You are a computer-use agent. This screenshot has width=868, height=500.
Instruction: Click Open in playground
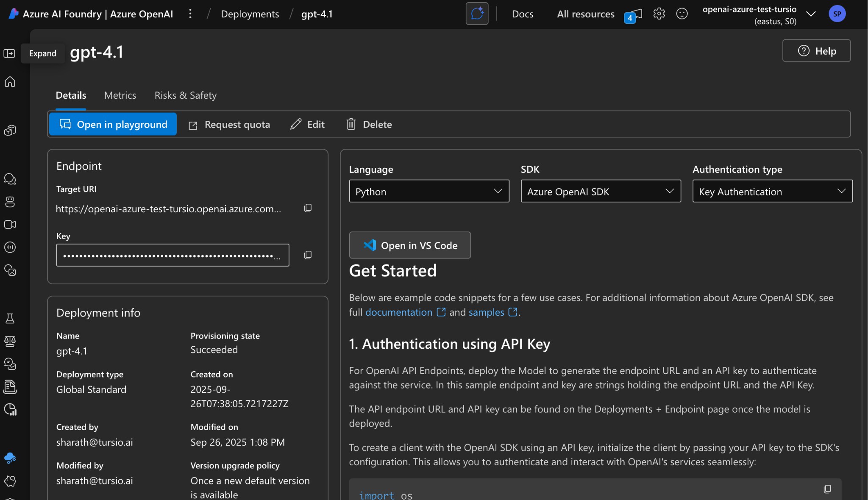click(x=113, y=124)
